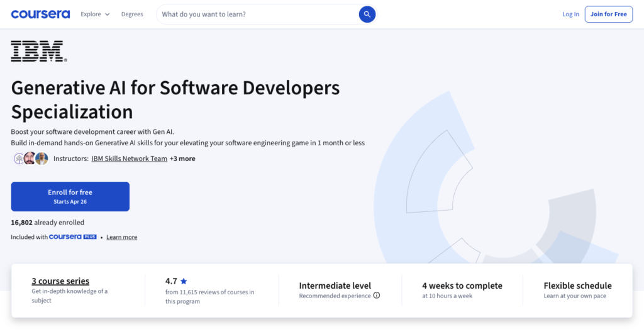Click Learn more about Coursera Plus
644x334 pixels.
pyautogui.click(x=121, y=237)
